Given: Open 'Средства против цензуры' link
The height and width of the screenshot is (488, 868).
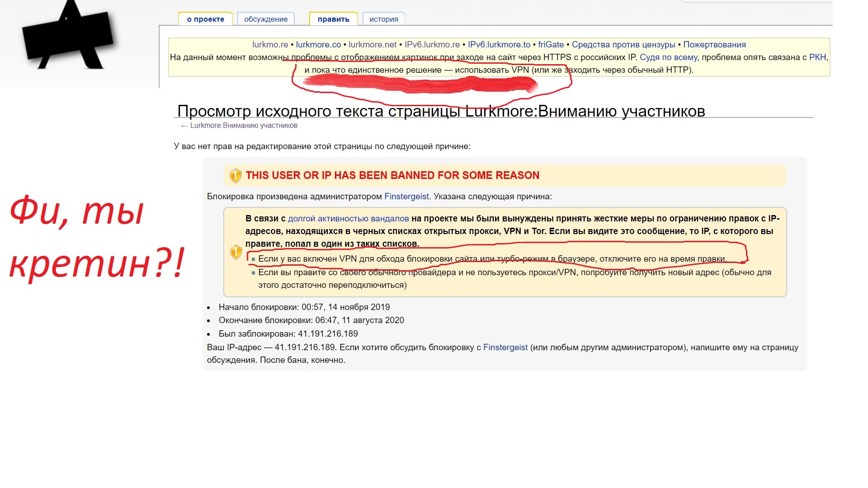Looking at the screenshot, I should (x=623, y=45).
